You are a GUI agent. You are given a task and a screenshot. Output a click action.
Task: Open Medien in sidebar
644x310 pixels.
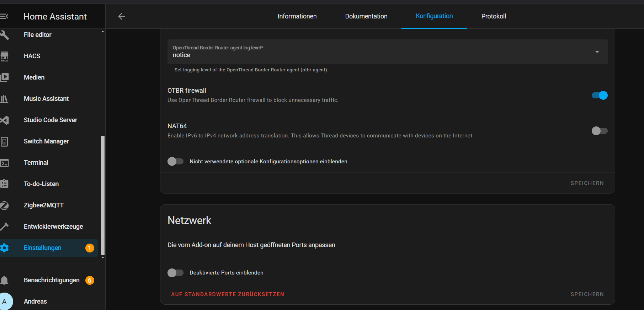49,77
